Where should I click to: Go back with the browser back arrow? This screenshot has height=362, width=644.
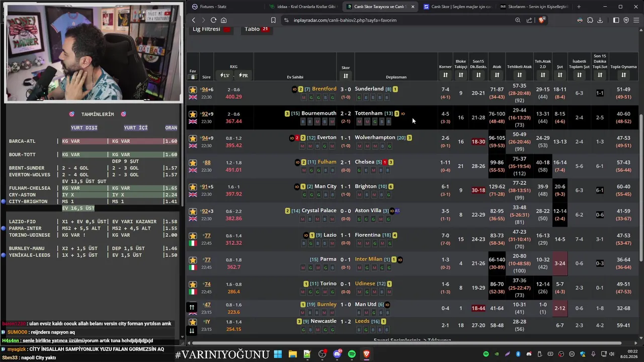194,20
